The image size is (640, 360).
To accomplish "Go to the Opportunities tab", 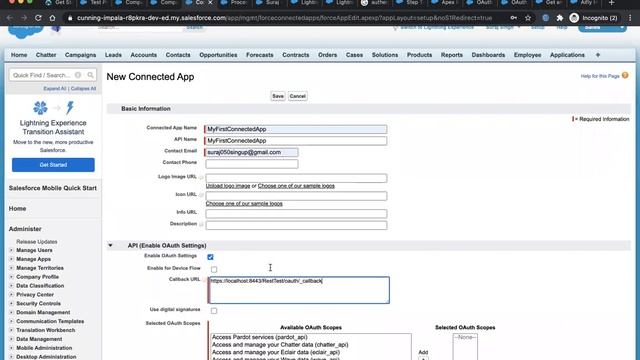I will tap(218, 55).
